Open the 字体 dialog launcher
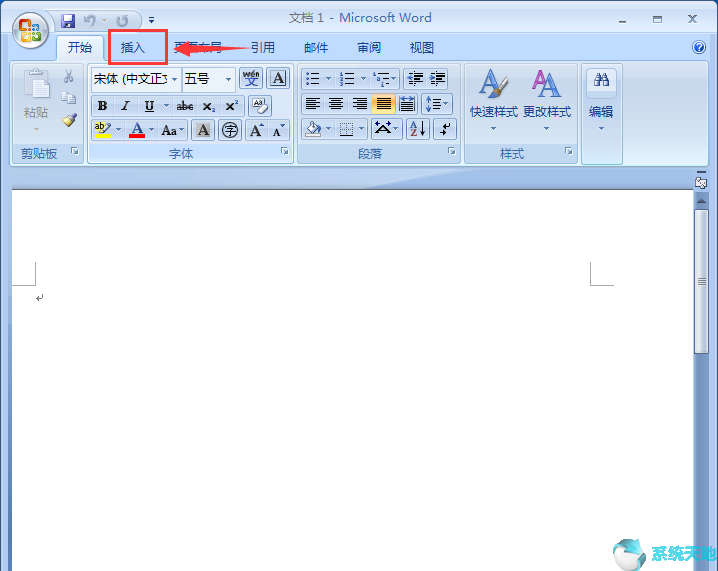Screen dimensions: 718x571 point(285,151)
